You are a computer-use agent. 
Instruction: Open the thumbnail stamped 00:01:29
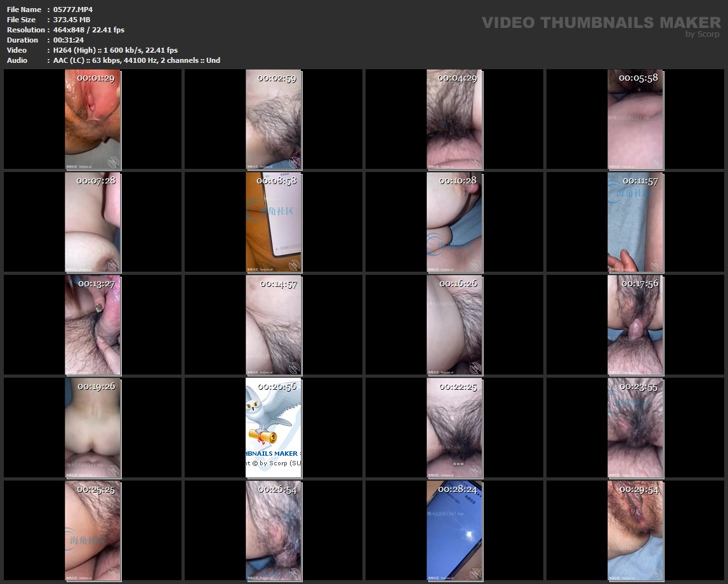coord(93,119)
